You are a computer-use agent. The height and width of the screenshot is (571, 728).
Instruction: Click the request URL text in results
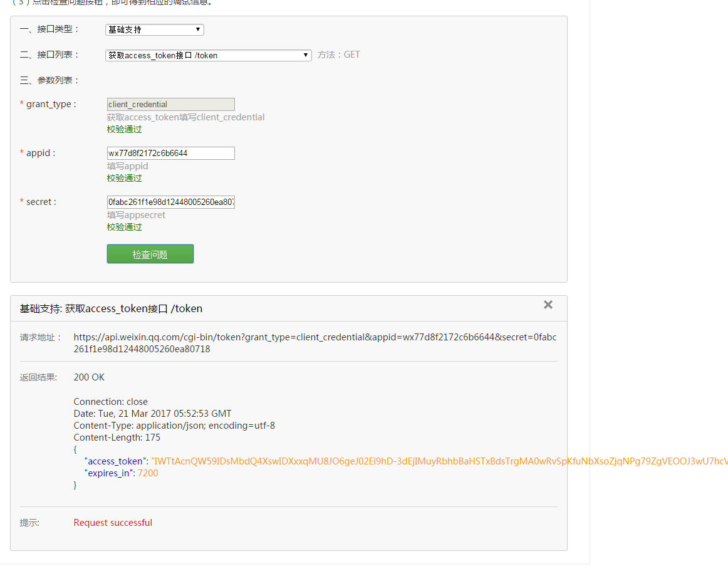tap(315, 337)
